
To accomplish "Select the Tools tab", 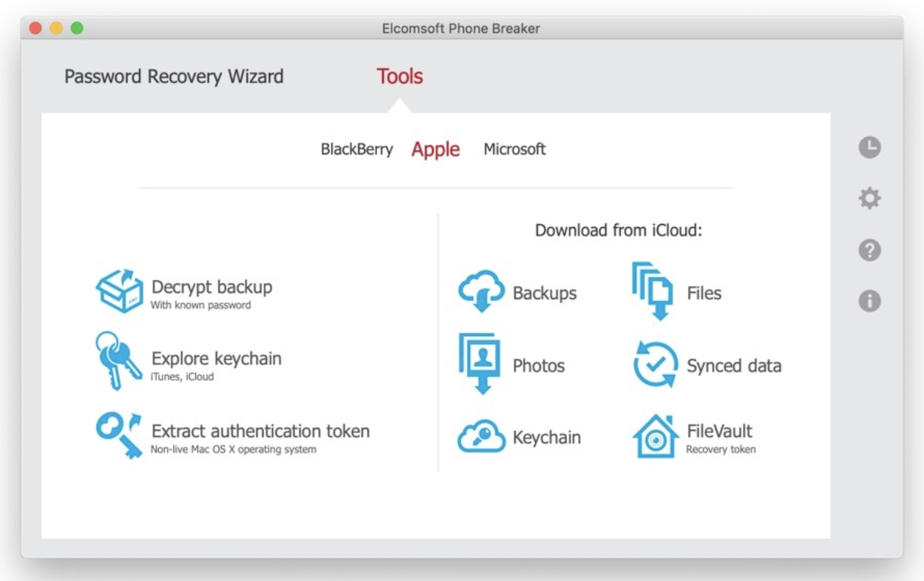I will [400, 76].
